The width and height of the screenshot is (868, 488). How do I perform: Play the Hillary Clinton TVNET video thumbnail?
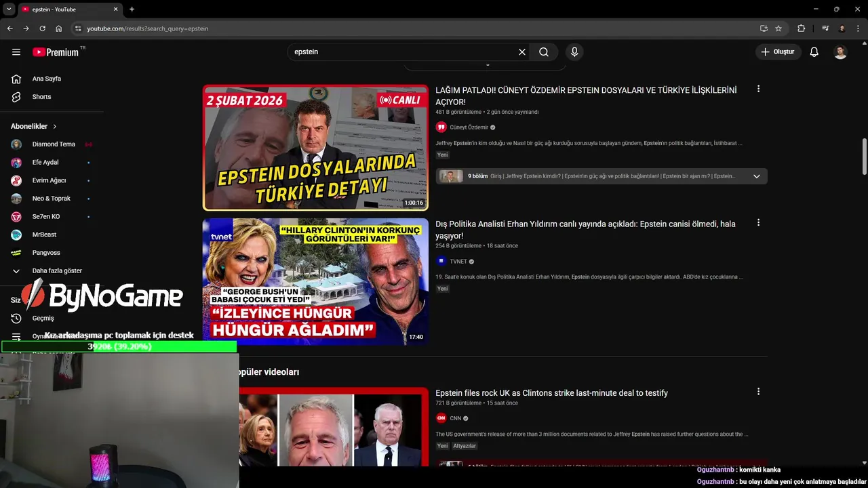315,281
